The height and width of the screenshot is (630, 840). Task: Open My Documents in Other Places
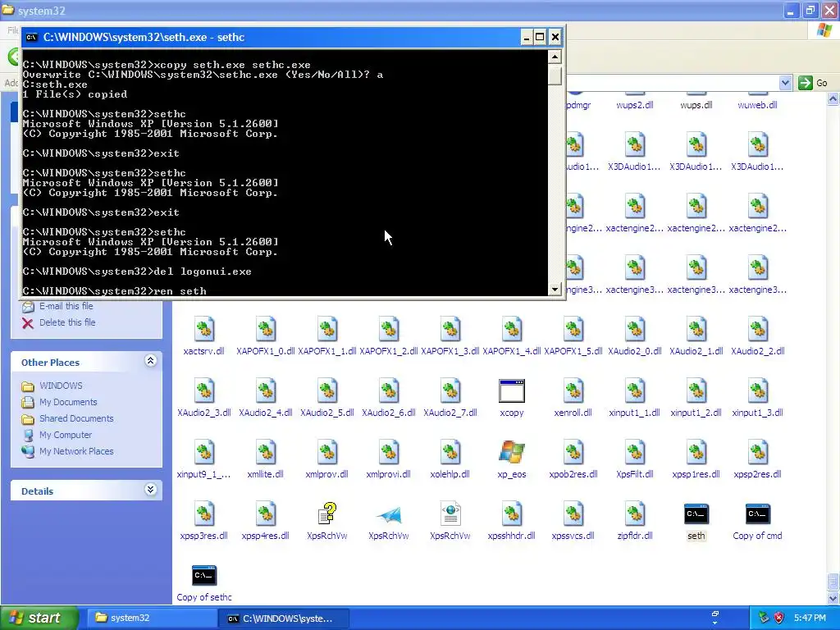tap(68, 402)
